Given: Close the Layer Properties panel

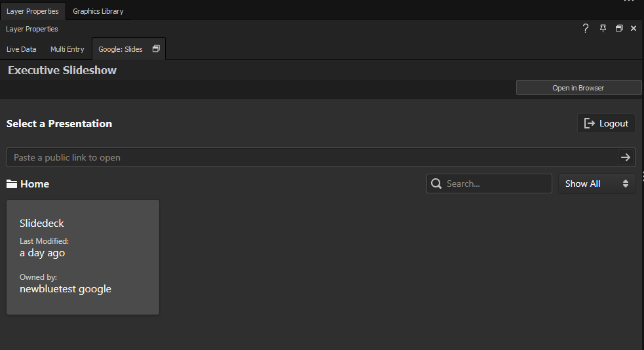Looking at the screenshot, I should coord(634,28).
